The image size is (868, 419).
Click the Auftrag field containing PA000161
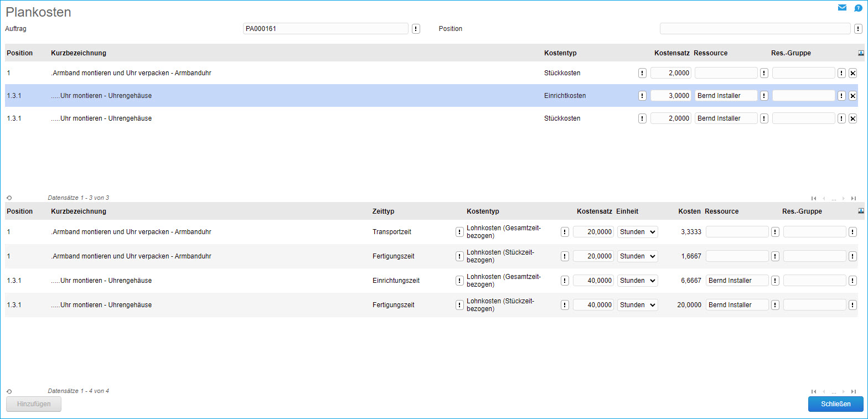click(325, 29)
